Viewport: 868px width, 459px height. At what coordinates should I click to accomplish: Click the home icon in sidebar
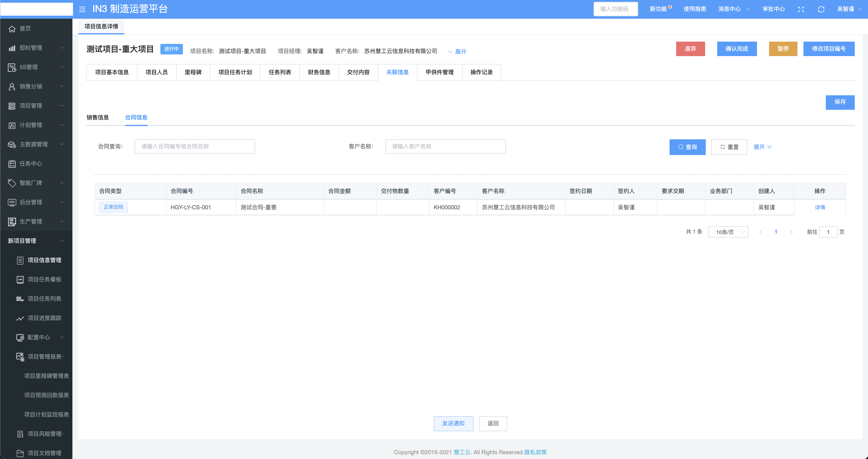point(12,29)
